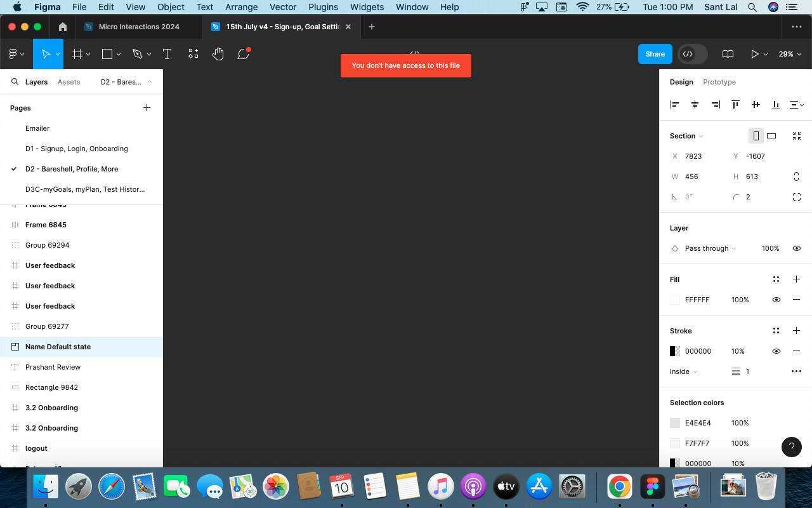The width and height of the screenshot is (812, 508).
Task: Select the Move tool
Action: [46, 55]
